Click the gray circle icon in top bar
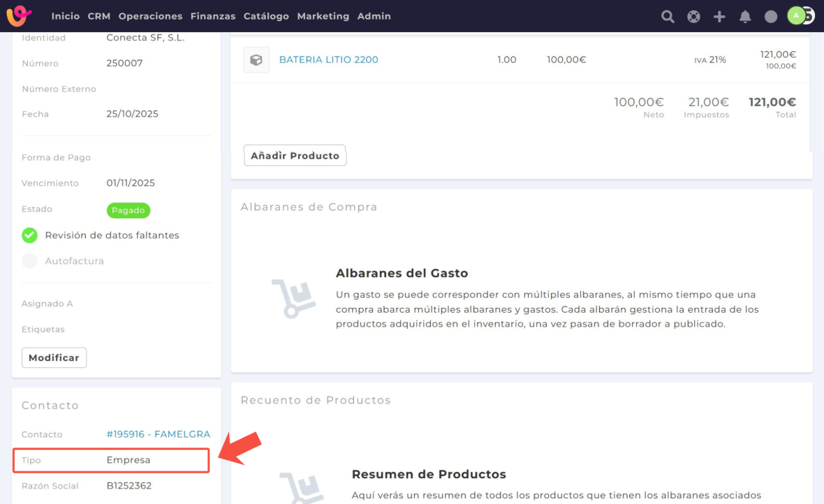 pos(771,16)
